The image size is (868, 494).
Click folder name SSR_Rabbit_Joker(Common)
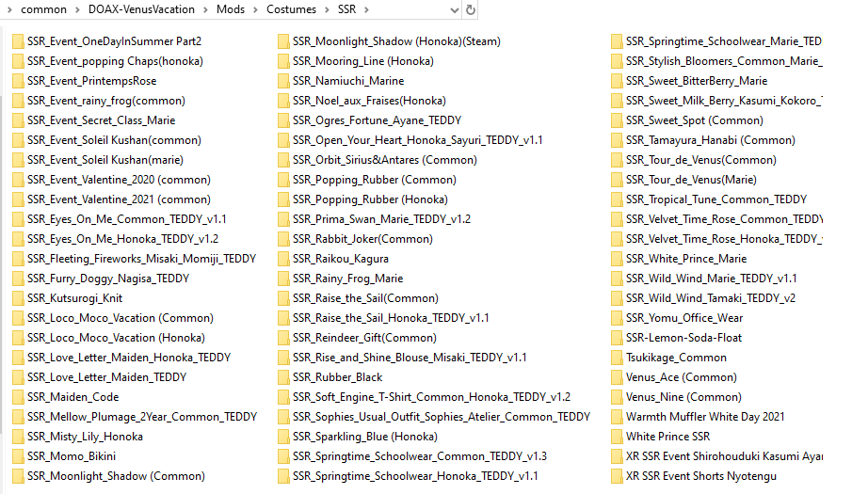[362, 239]
